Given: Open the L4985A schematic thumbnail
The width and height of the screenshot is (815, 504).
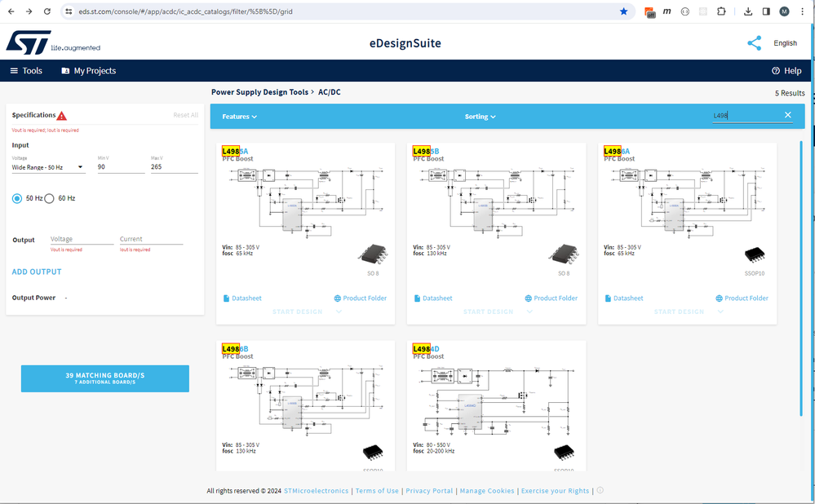Looking at the screenshot, I should point(306,202).
